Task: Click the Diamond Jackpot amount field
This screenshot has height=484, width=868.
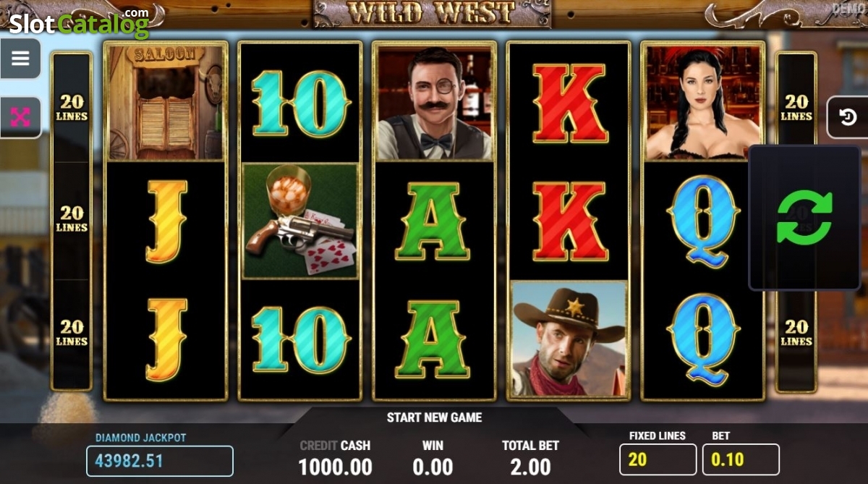Action: point(160,461)
